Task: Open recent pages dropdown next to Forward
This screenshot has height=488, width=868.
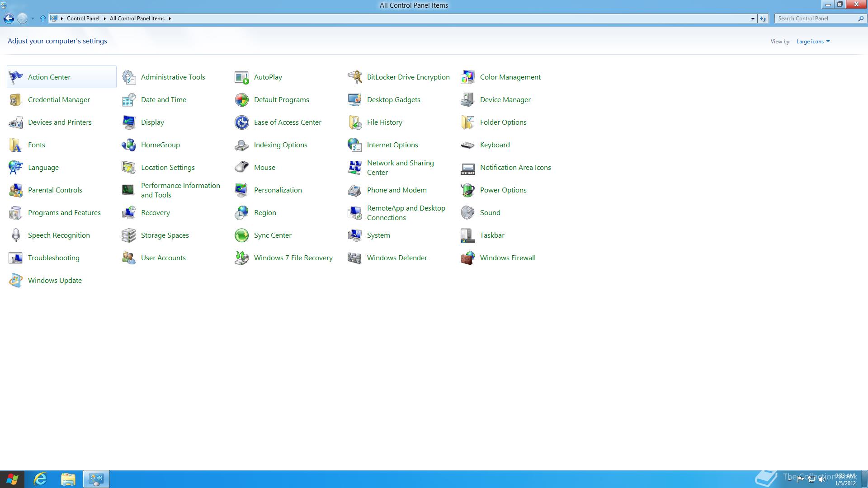Action: click(33, 19)
